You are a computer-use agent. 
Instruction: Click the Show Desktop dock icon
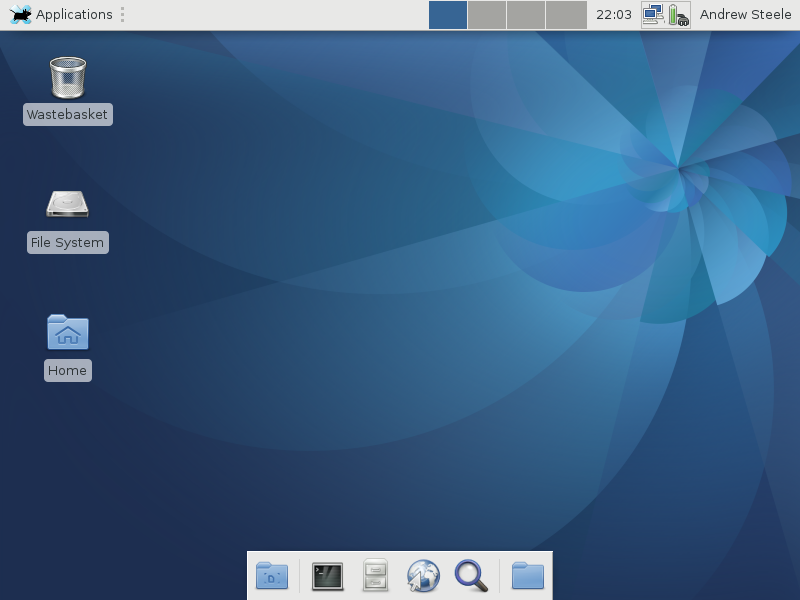pos(272,576)
